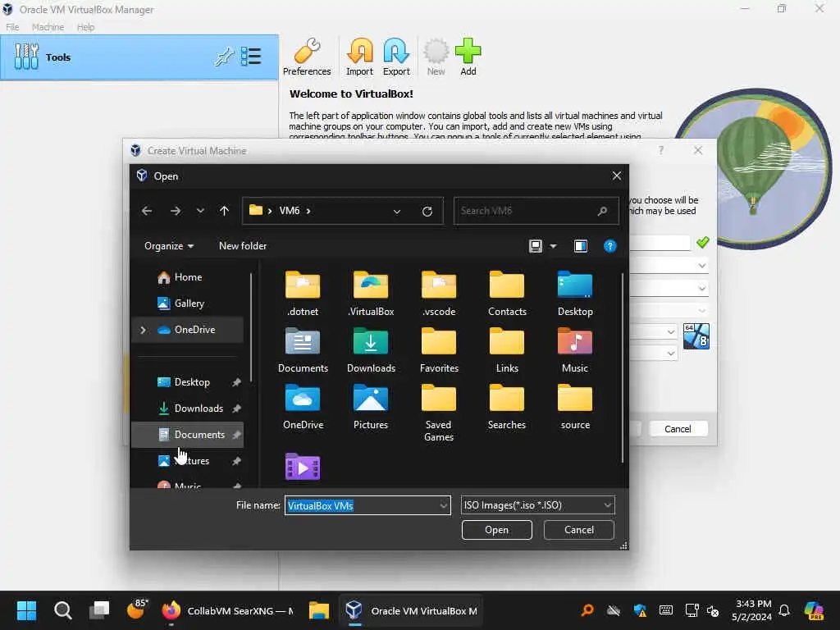Go back in the Open dialog
Viewport: 840px width, 630px height.
click(147, 211)
